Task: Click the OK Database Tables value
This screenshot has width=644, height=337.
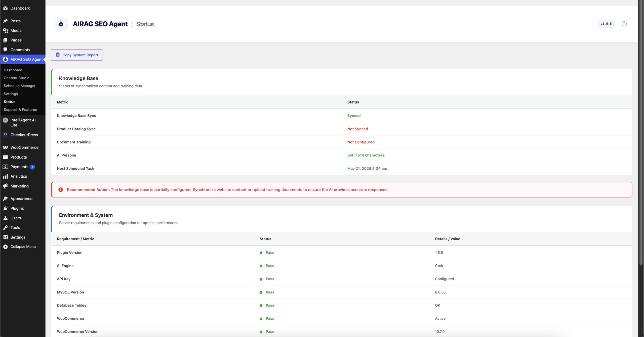Action: point(437,305)
